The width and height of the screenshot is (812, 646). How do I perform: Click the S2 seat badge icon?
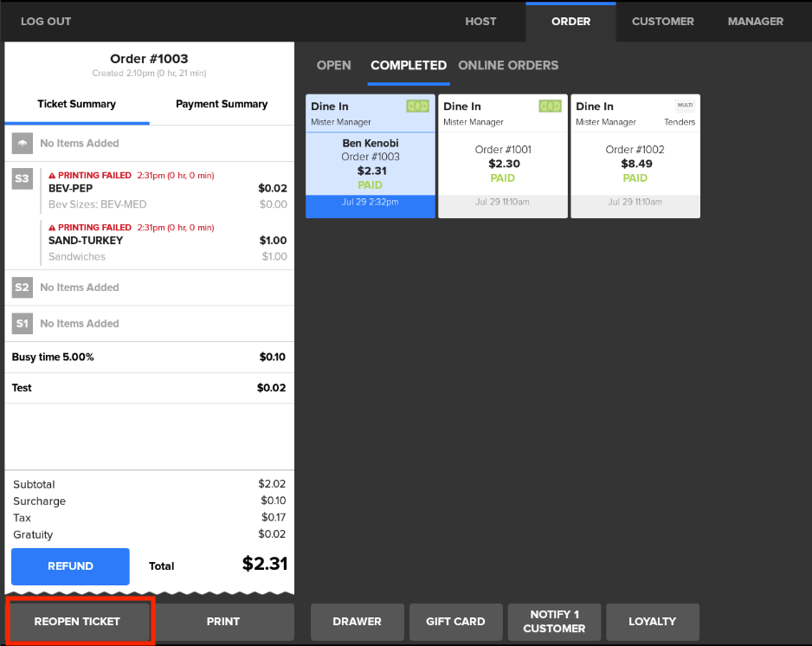[x=22, y=287]
